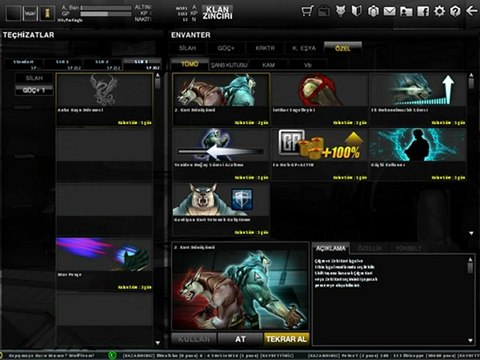The image size is (480, 360).
Task: Open the profile folder icon
Action: (406, 12)
